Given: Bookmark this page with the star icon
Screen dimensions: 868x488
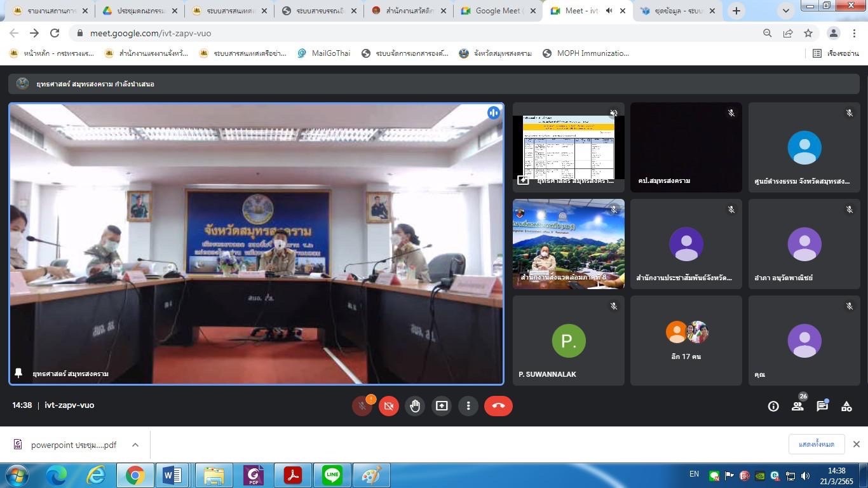Looking at the screenshot, I should [808, 33].
